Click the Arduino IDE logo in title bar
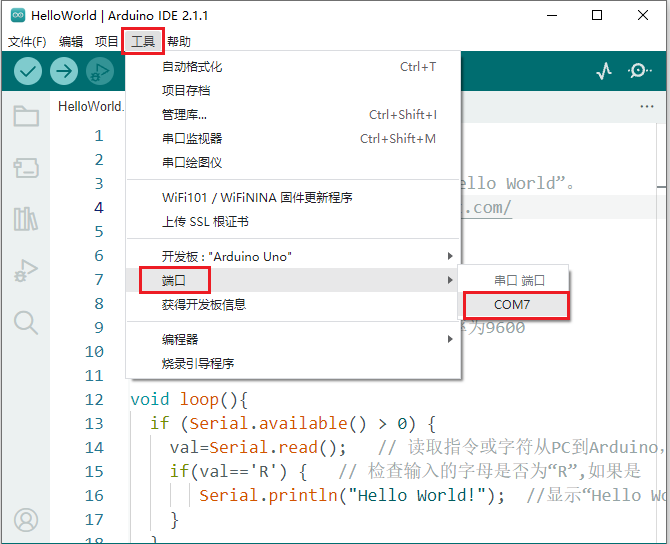This screenshot has height=544, width=670. [18, 15]
